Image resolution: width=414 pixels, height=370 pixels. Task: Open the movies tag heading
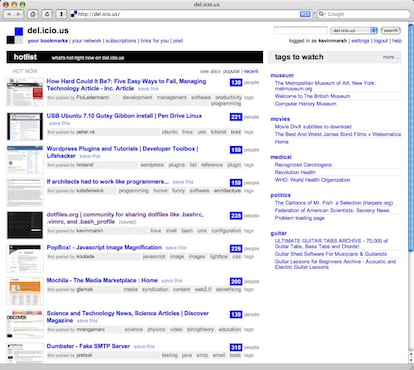tap(280, 119)
